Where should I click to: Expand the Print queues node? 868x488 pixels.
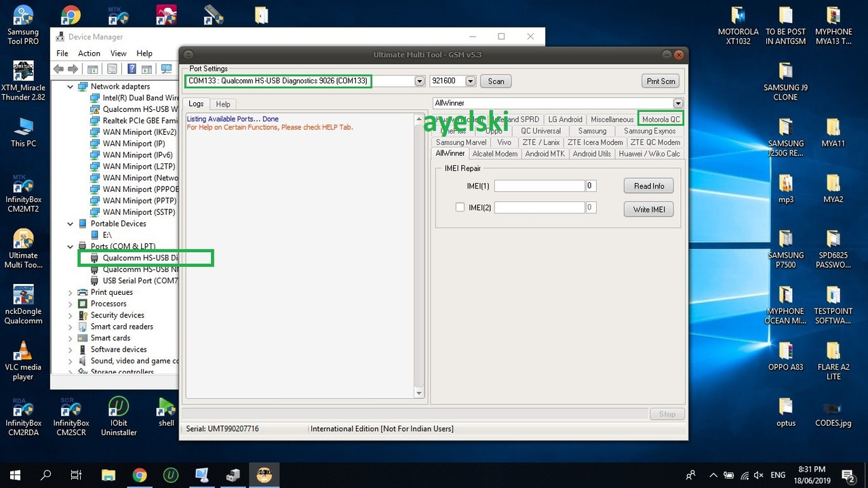coord(71,293)
